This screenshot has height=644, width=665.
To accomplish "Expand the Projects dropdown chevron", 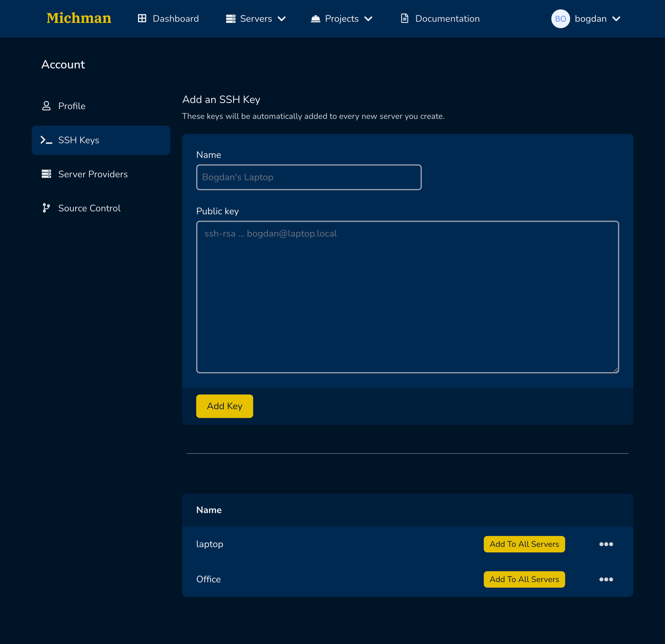I will pyautogui.click(x=368, y=19).
